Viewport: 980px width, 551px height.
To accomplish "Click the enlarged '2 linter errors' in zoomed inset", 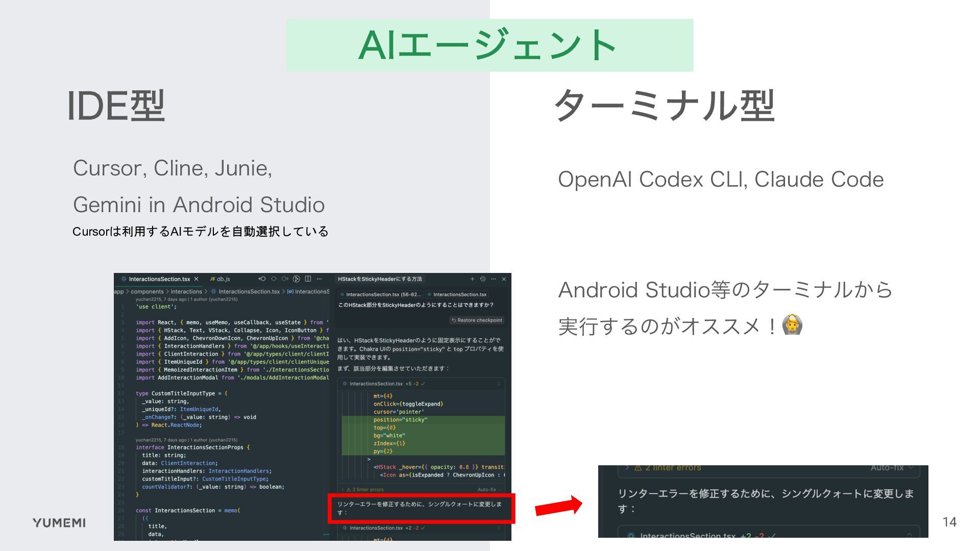I will pyautogui.click(x=668, y=468).
